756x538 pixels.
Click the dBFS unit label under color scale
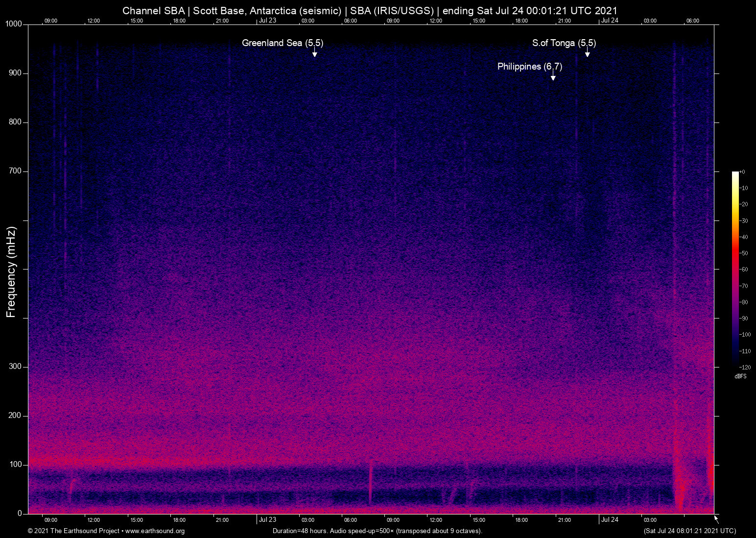[x=740, y=376]
